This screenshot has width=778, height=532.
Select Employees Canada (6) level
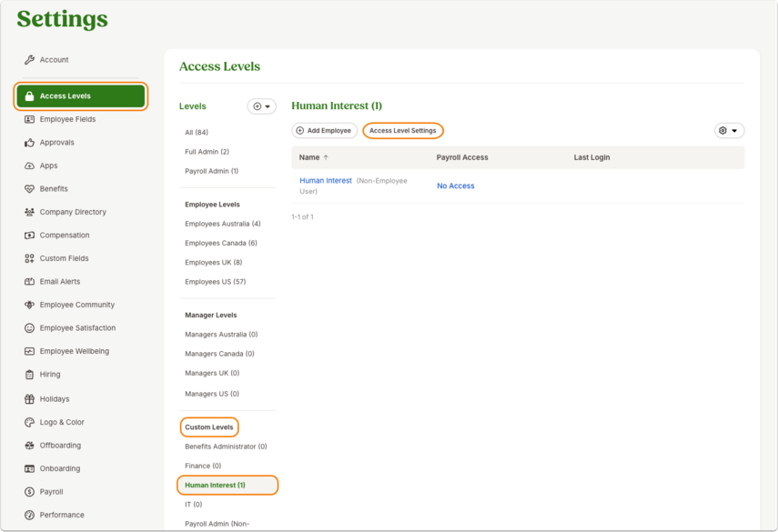[x=221, y=243]
